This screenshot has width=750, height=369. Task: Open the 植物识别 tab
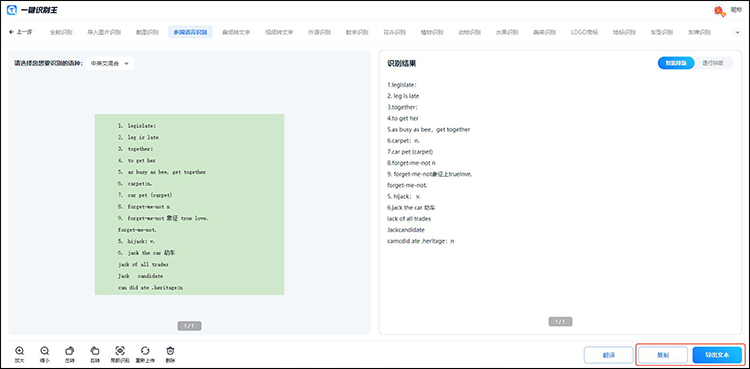click(x=432, y=33)
